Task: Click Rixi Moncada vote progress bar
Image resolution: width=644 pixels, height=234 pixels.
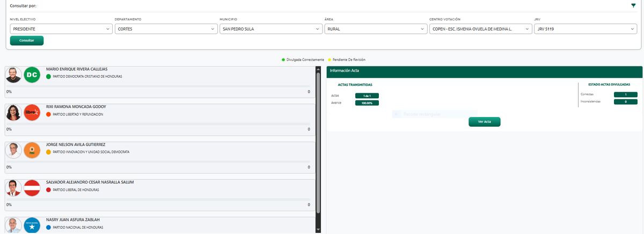Action: [158, 123]
